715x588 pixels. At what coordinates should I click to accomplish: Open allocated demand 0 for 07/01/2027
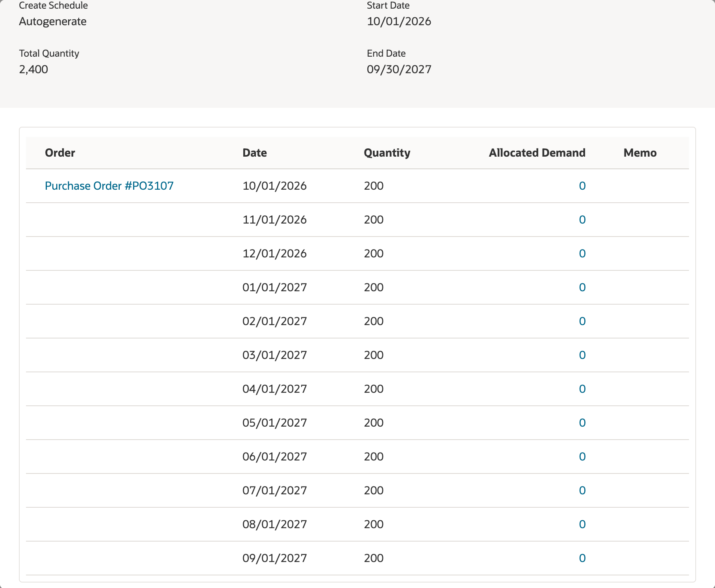click(x=582, y=490)
